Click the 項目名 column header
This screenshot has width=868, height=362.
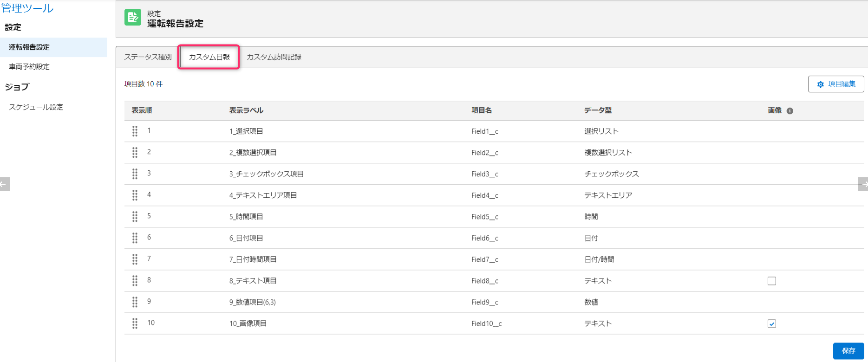click(x=482, y=110)
